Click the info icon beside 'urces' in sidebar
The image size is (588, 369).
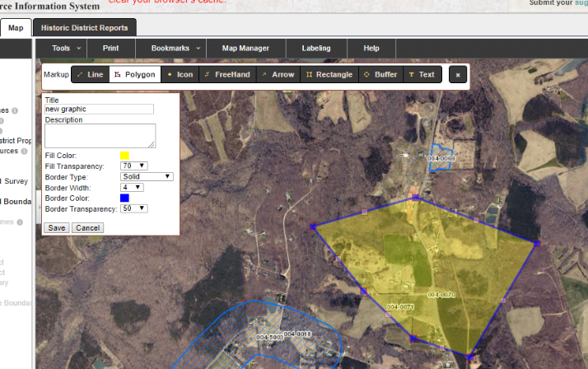point(25,152)
